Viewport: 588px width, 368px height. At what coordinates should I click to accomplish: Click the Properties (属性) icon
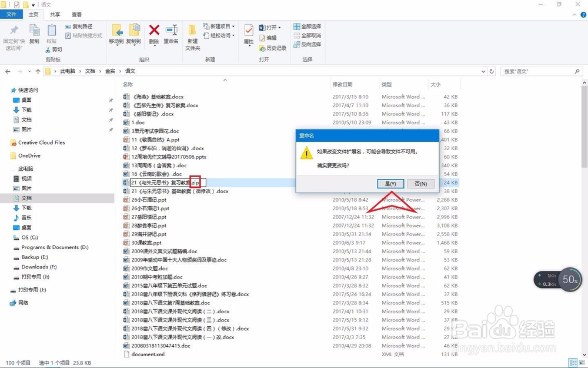(x=248, y=31)
